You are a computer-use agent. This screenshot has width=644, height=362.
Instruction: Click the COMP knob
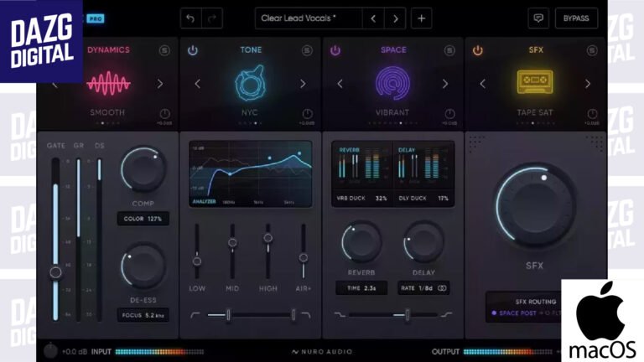143,169
